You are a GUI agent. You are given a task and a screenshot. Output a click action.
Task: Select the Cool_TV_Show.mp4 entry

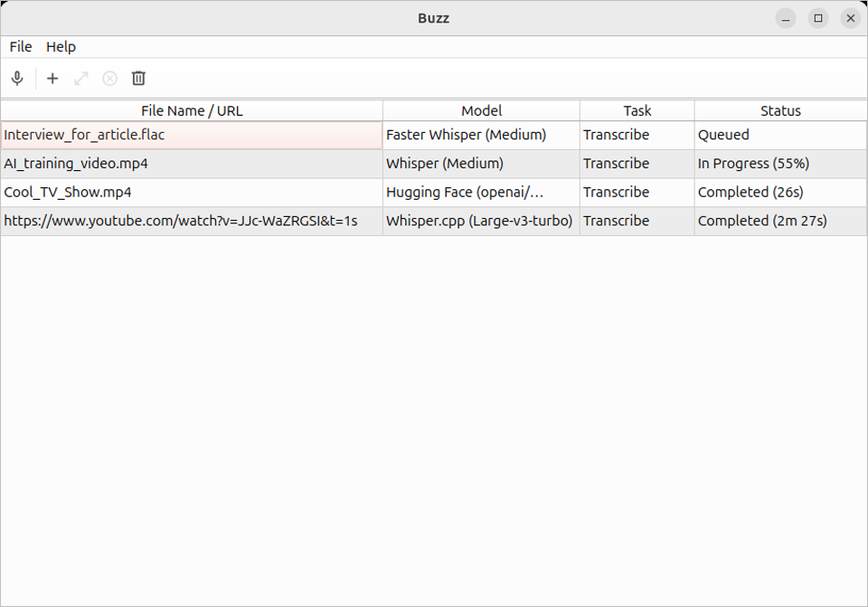click(x=68, y=193)
